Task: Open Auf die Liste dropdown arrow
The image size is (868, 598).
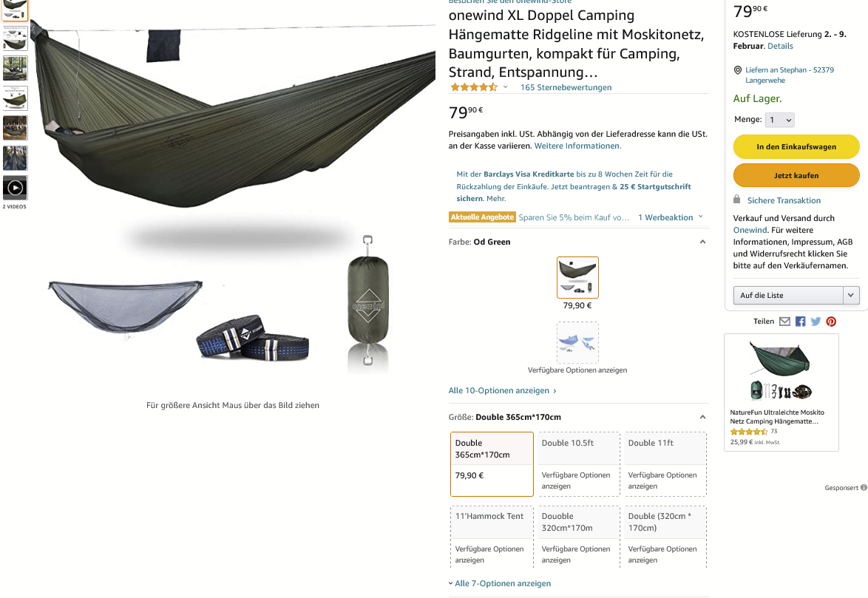Action: 852,295
